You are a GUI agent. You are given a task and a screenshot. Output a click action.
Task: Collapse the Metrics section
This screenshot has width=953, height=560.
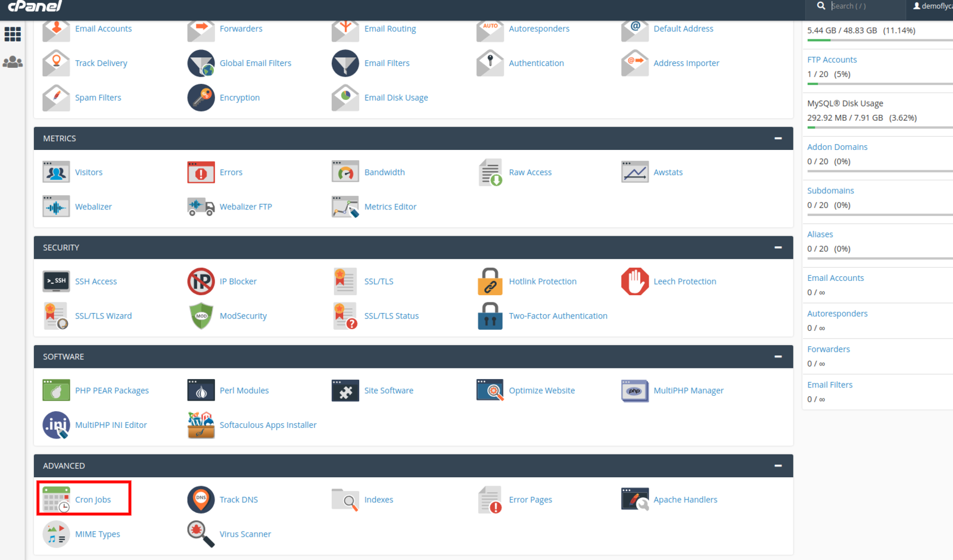point(778,138)
